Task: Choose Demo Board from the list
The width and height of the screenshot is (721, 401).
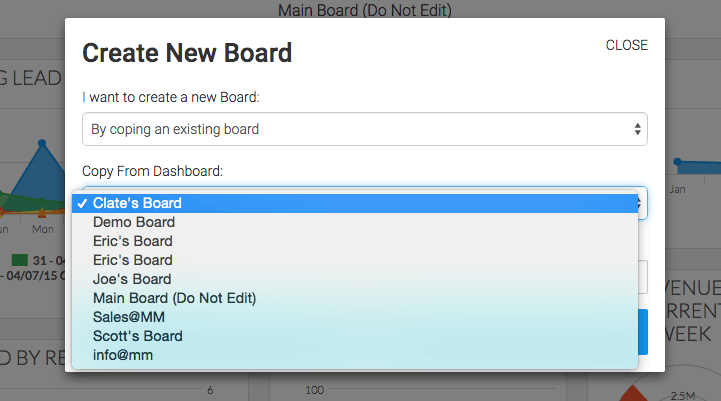Action: [x=355, y=222]
